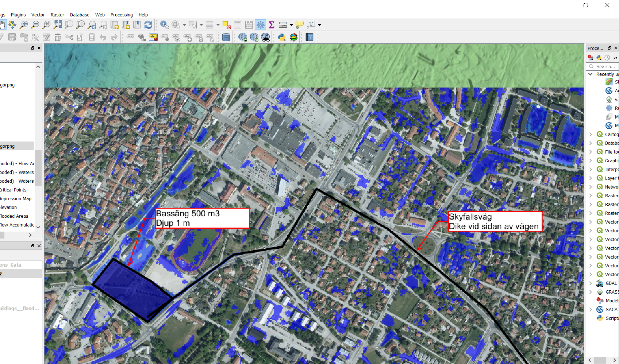
Task: Expand the Interpolation group
Action: coord(591,169)
